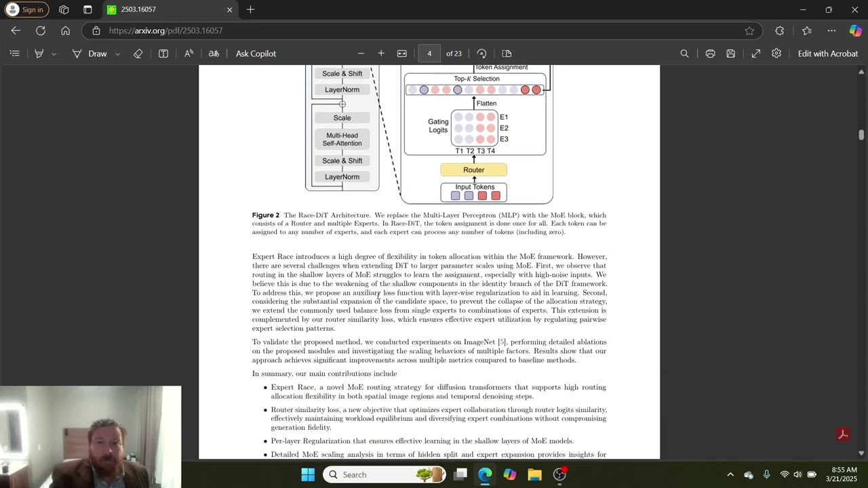This screenshot has width=868, height=488.
Task: Refresh the current page
Action: [x=41, y=30]
